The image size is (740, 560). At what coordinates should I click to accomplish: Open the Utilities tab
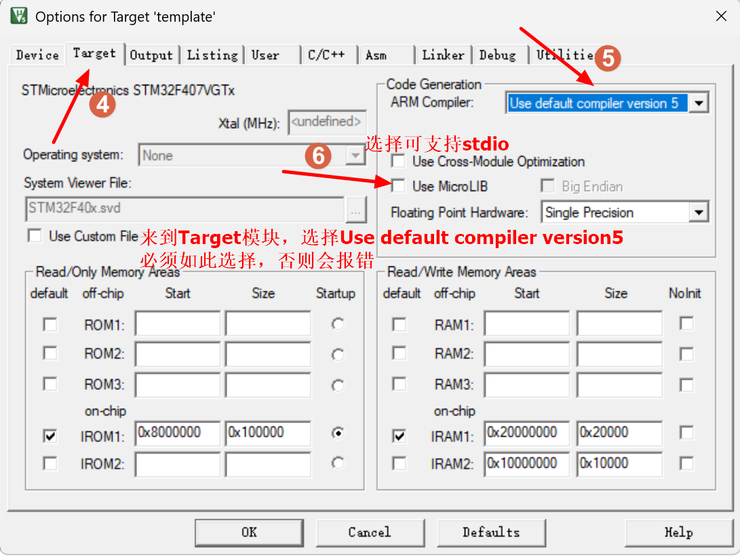pos(564,55)
